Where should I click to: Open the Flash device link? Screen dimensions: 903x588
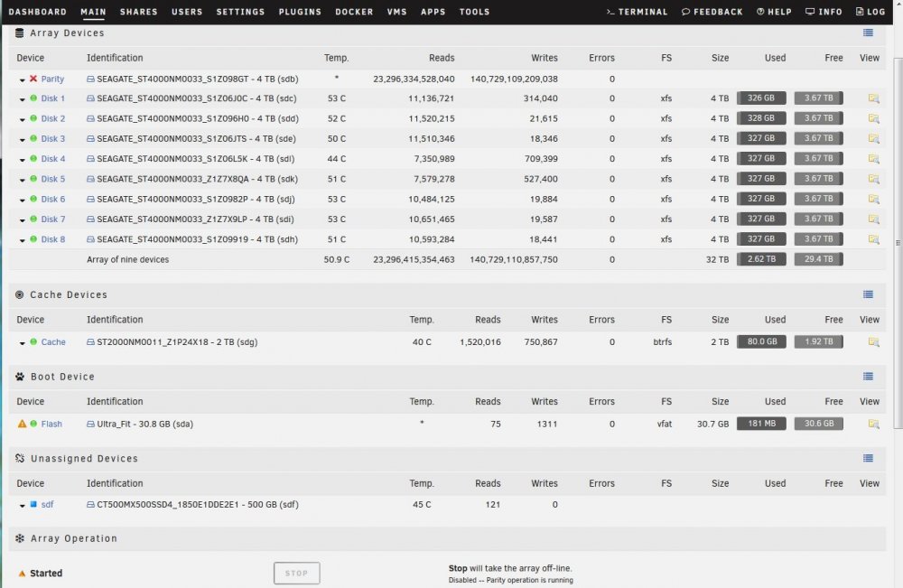click(x=51, y=424)
